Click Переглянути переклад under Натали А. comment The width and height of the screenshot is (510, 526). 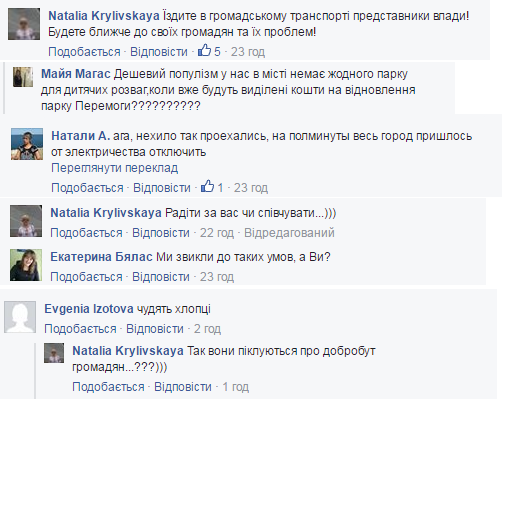click(x=114, y=168)
